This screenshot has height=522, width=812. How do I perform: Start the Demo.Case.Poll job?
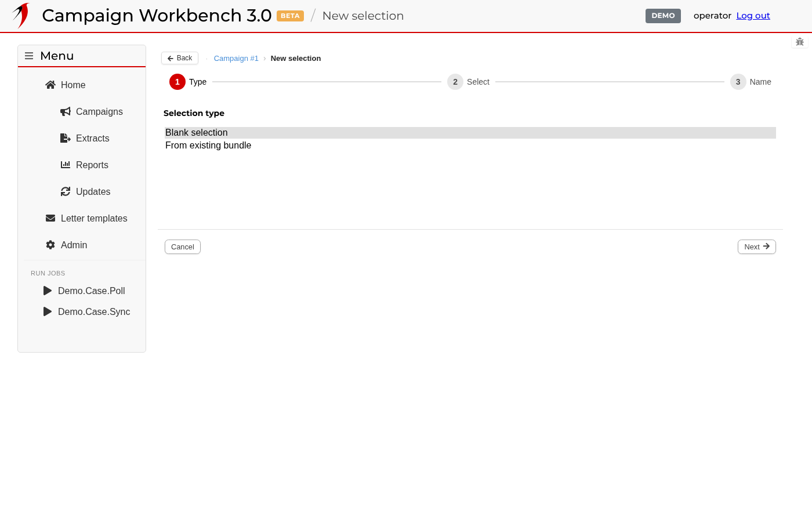[x=92, y=291]
